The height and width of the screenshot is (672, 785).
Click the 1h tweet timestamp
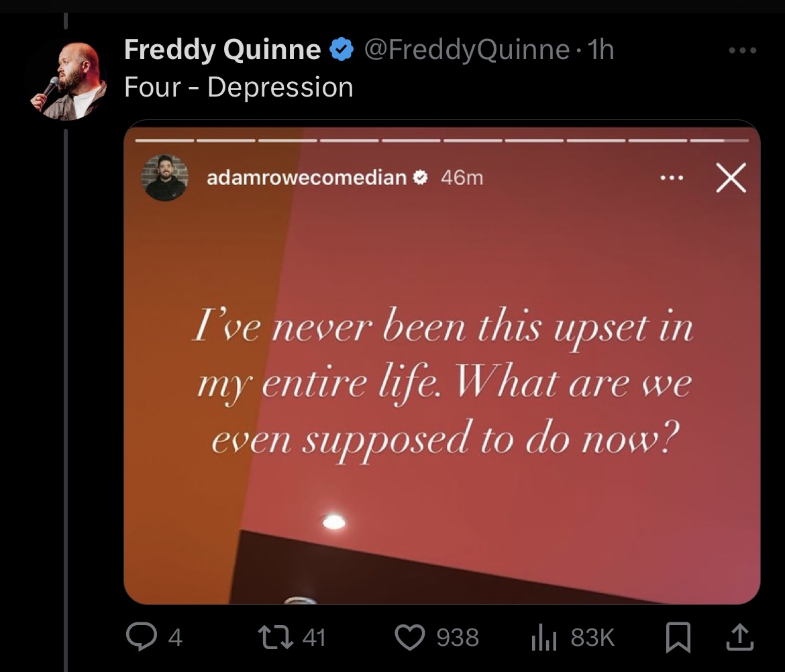tap(600, 50)
